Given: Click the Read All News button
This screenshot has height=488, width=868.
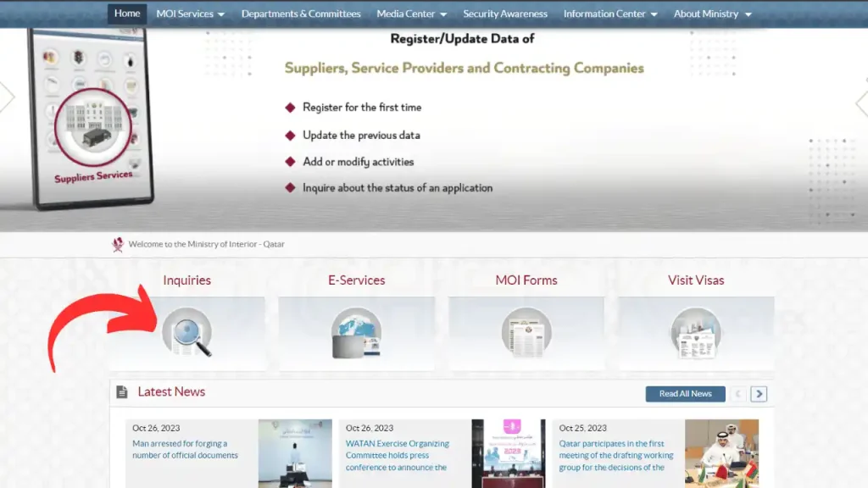Looking at the screenshot, I should pos(685,394).
